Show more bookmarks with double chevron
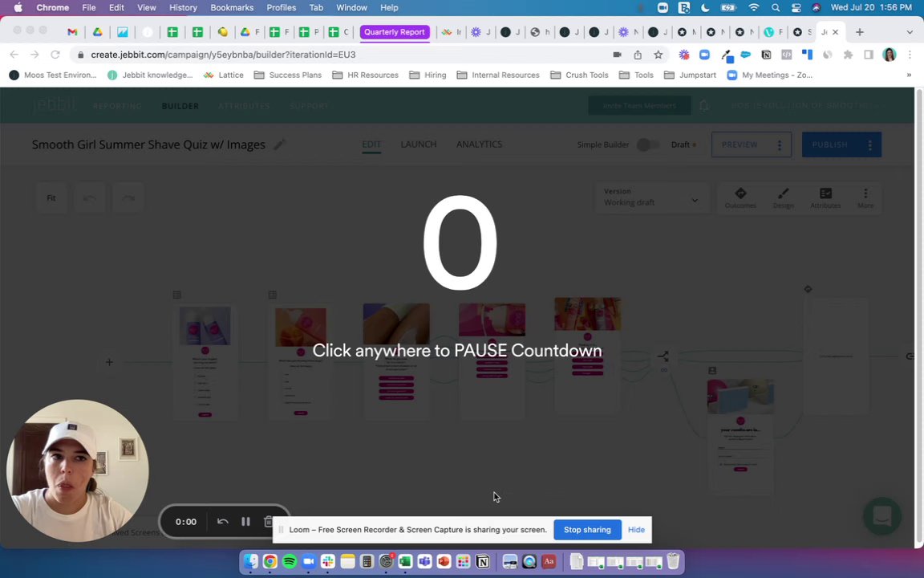 (x=909, y=75)
